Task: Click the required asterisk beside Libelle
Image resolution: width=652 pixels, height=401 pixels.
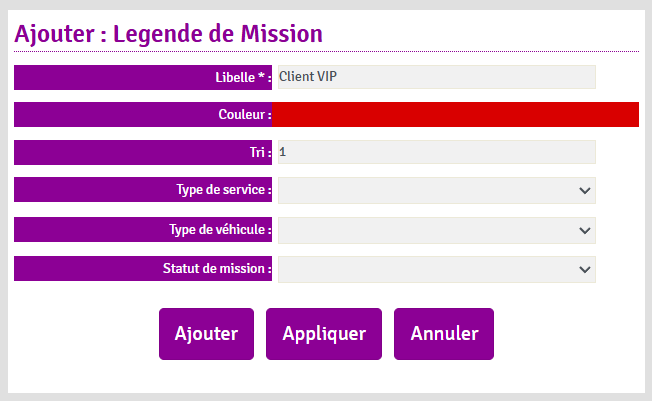Action: (261, 76)
